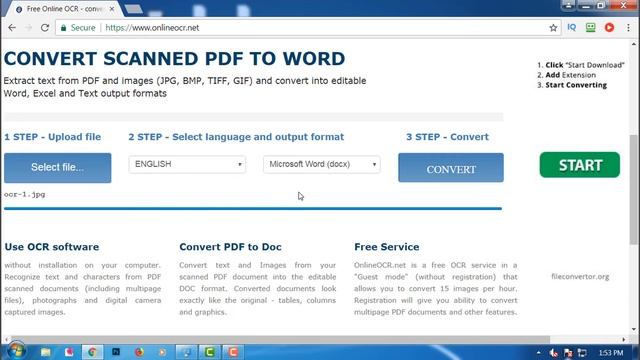Click the 3 STEP - Convert label

(x=447, y=137)
